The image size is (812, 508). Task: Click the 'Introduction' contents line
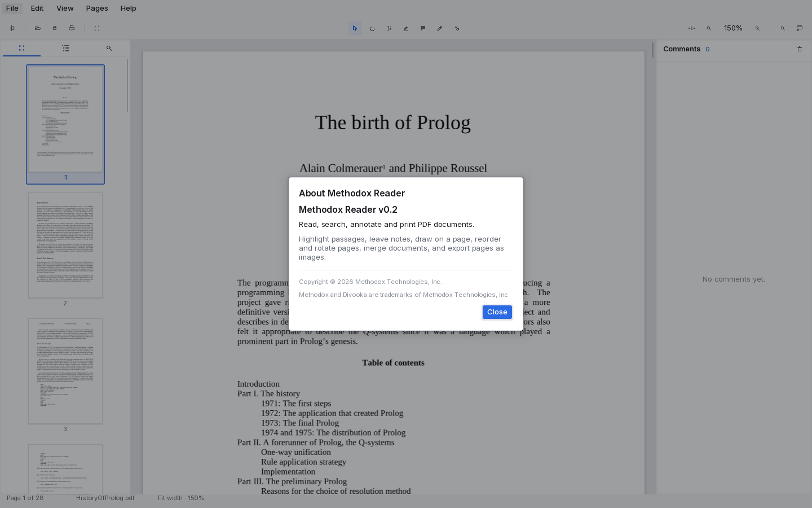(258, 384)
